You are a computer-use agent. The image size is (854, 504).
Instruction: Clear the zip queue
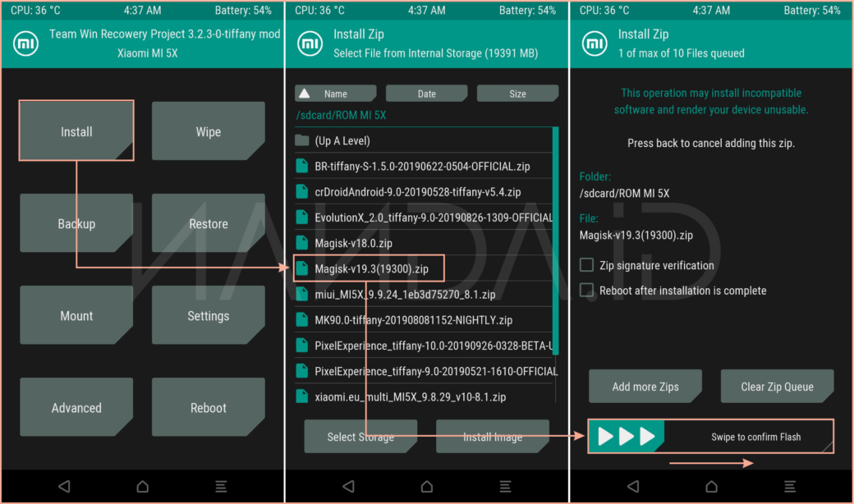coord(777,387)
